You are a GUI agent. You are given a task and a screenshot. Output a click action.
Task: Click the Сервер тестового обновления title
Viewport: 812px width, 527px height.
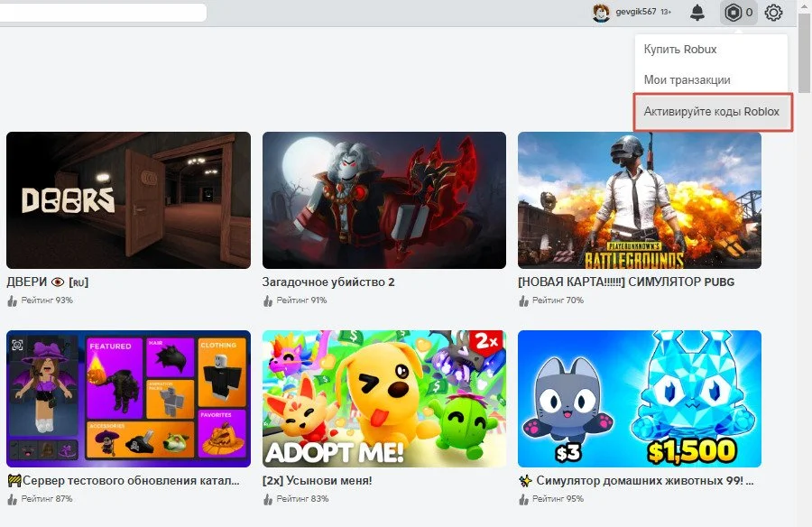coord(124,480)
